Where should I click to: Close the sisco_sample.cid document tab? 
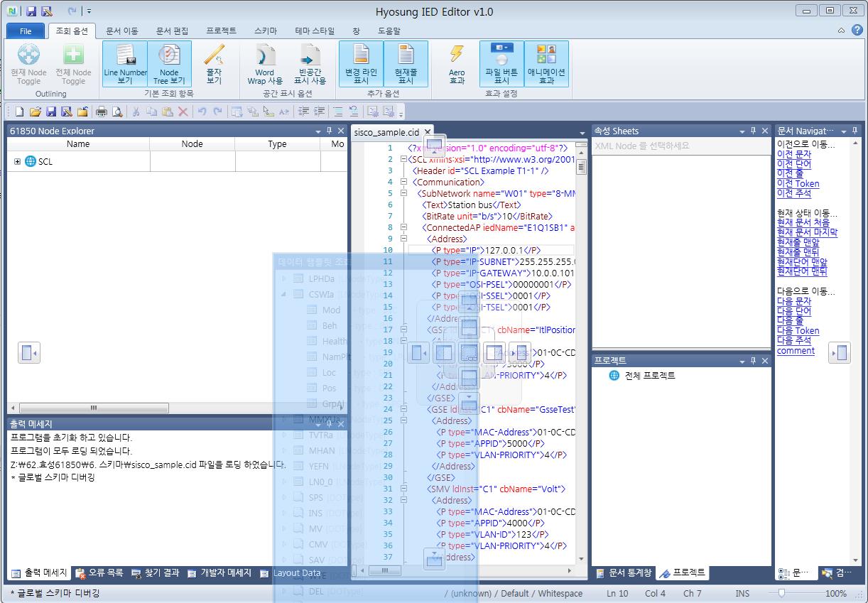tap(428, 132)
